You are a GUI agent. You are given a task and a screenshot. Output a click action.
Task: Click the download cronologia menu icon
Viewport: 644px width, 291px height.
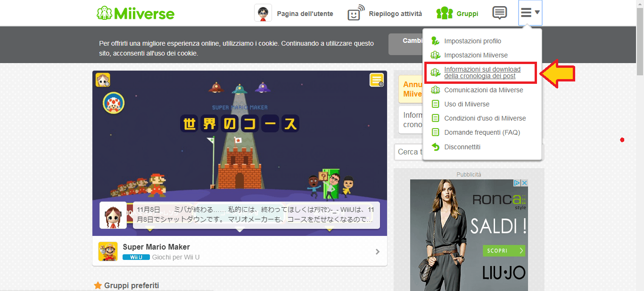pos(436,73)
